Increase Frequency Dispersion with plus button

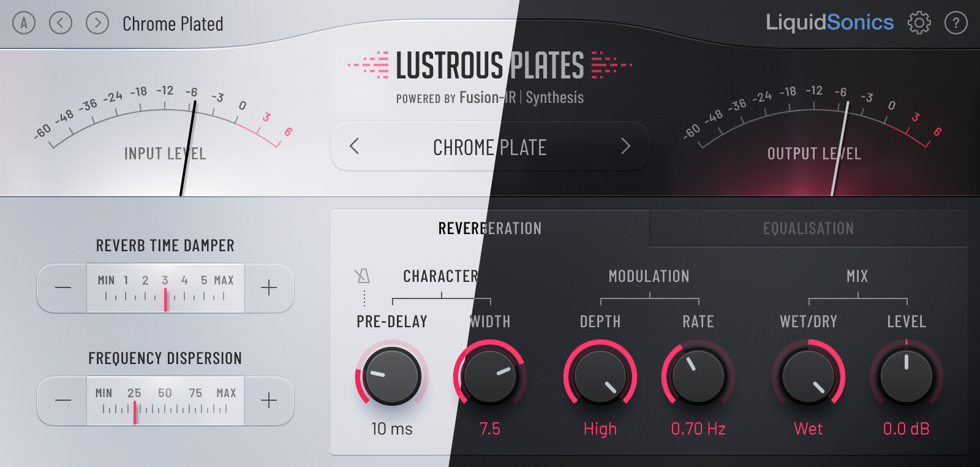[x=269, y=401]
